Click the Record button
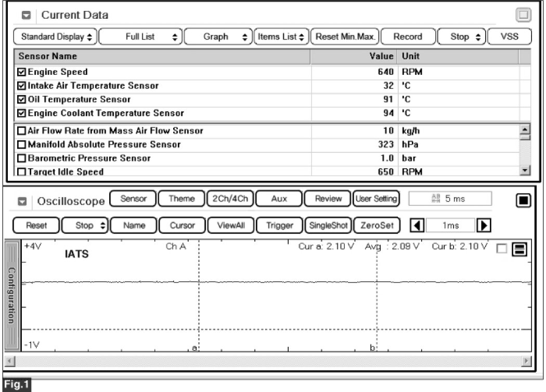Image resolution: width=546 pixels, height=392 pixels. tap(408, 36)
